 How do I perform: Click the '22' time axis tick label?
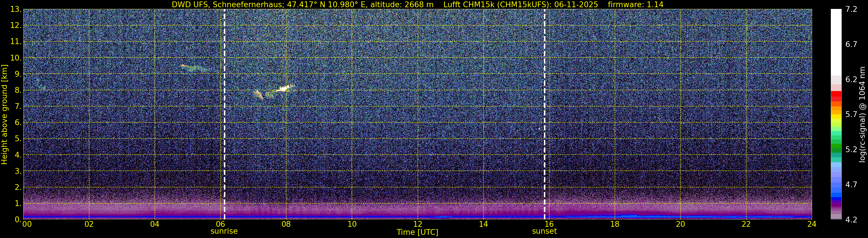pyautogui.click(x=746, y=224)
